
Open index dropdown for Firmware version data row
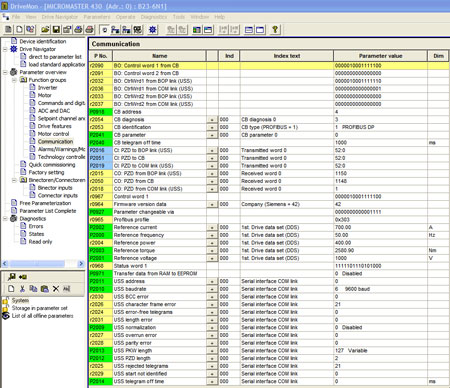[212, 204]
